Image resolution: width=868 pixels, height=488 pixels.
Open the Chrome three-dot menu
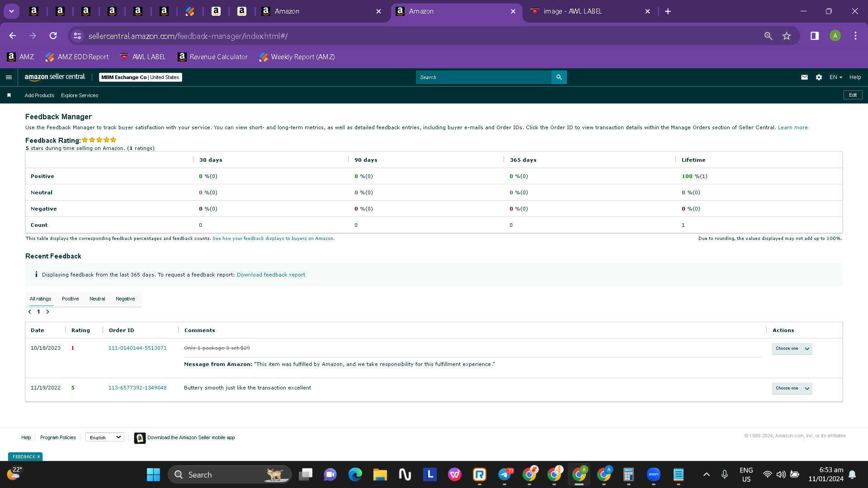pos(855,36)
